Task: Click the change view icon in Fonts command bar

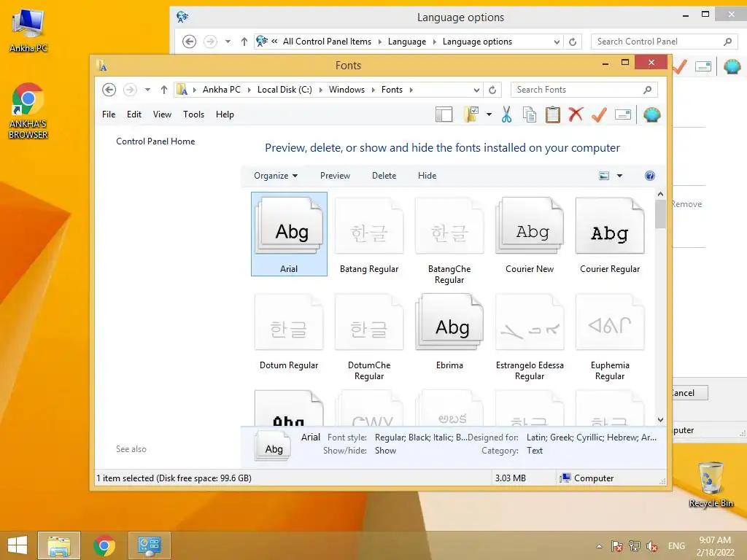Action: click(x=603, y=176)
